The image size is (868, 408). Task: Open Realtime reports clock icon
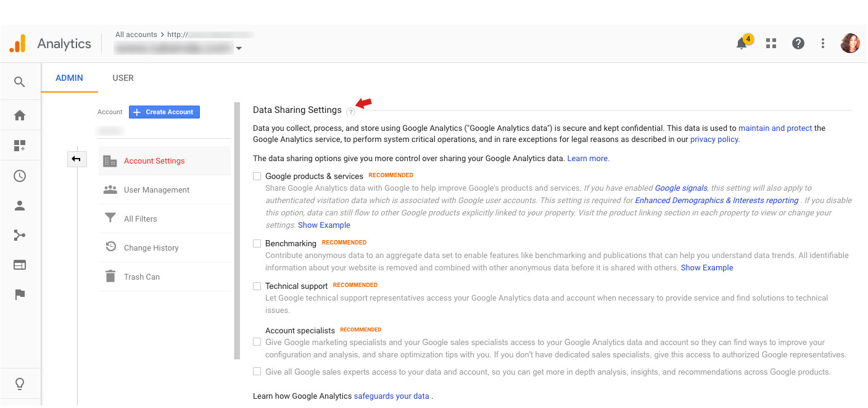tap(20, 176)
